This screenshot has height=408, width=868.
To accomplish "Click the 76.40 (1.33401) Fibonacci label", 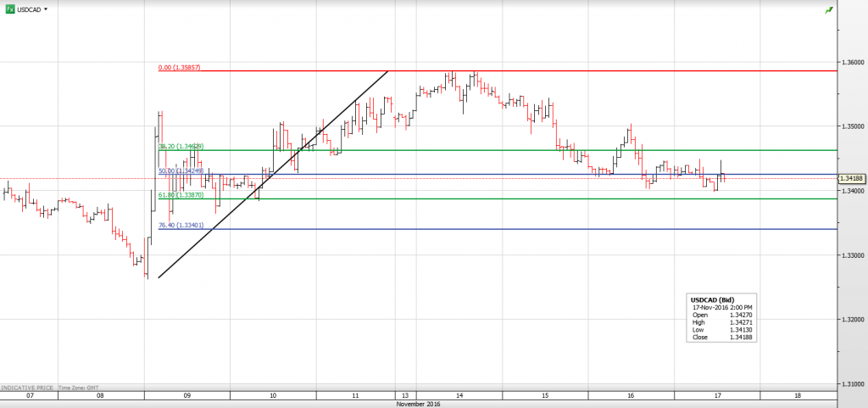I will 180,226.
